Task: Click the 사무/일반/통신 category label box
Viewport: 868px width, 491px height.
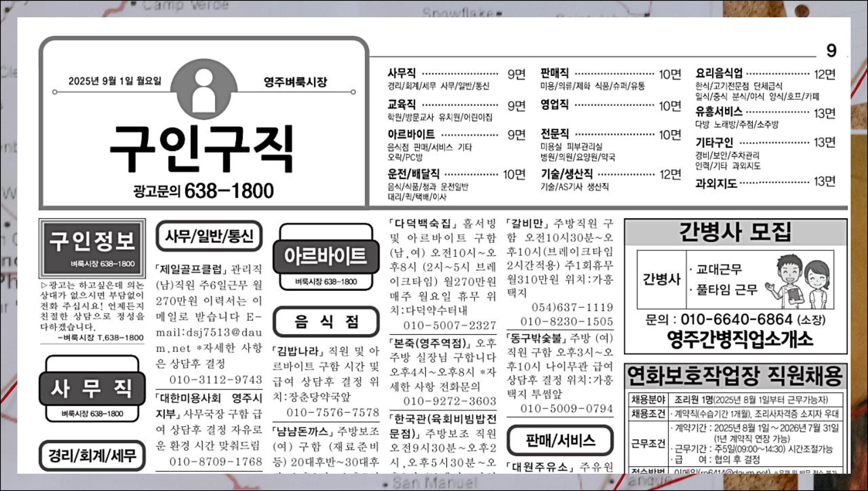Action: pos(209,236)
